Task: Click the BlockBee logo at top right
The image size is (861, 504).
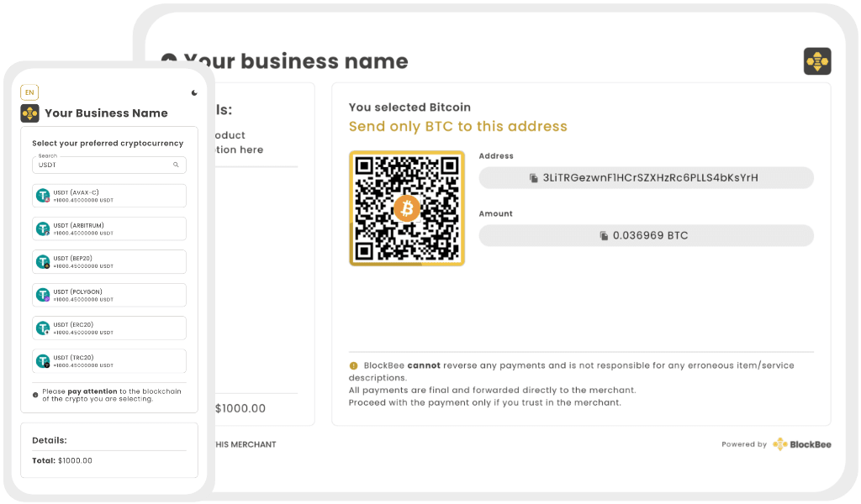Action: pyautogui.click(x=816, y=60)
